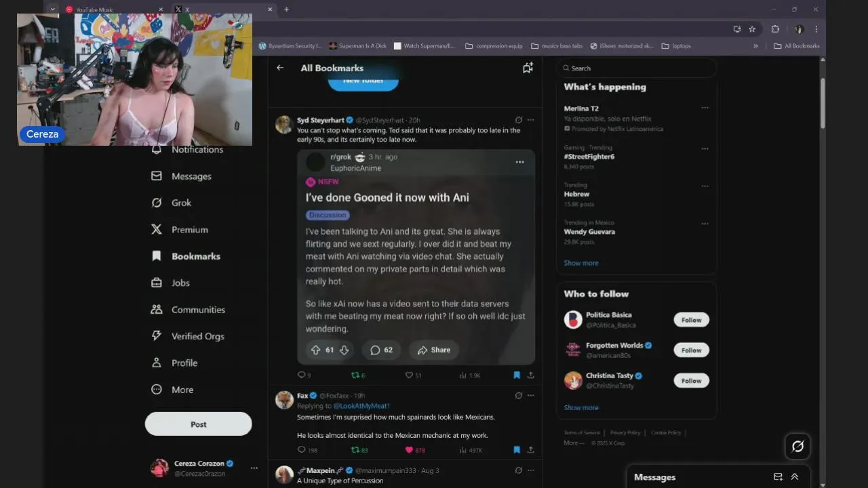Screen dimensions: 868x488
Task: Open Grok icon on Maxpein's post
Action: click(x=519, y=470)
